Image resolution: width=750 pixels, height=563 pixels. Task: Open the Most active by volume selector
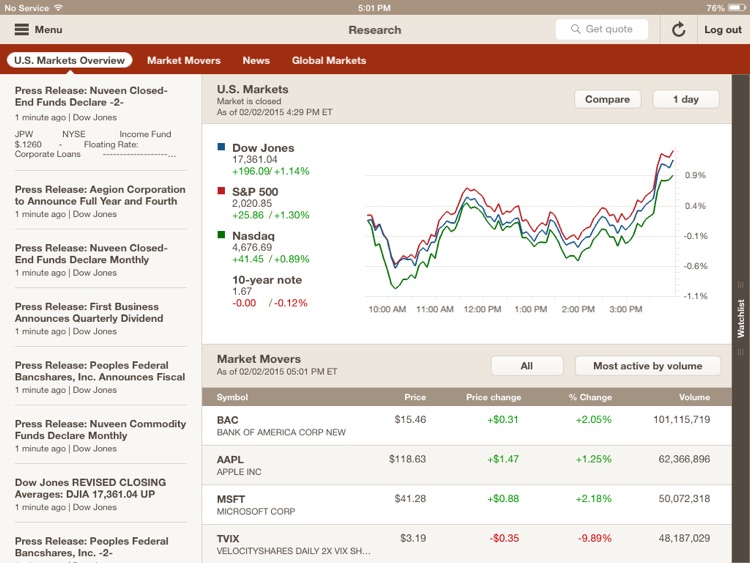point(648,366)
